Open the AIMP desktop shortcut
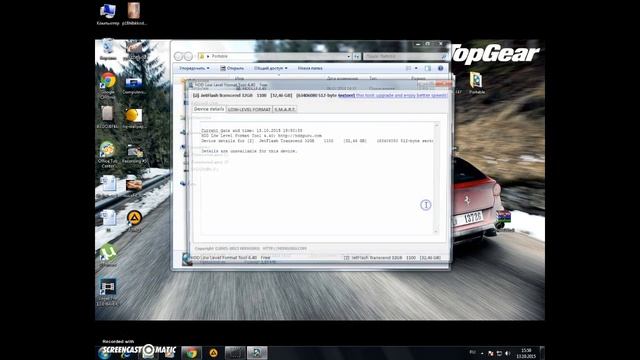640x360 pixels. pyautogui.click(x=134, y=221)
